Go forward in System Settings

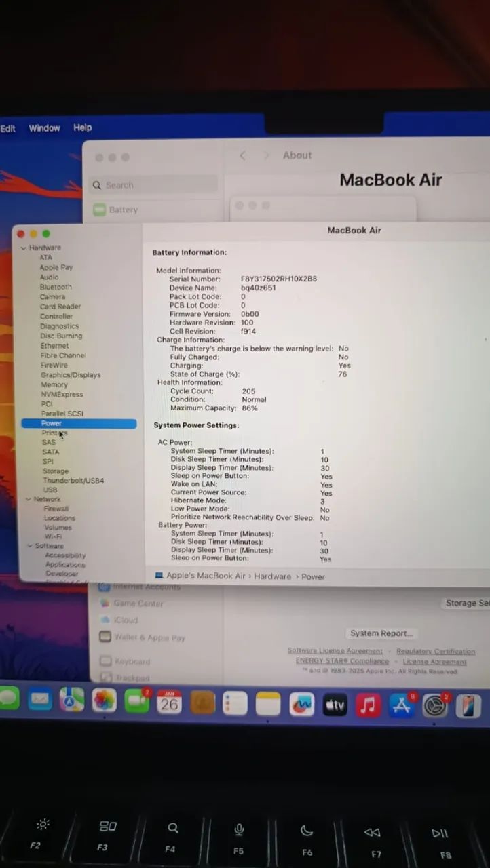point(267,155)
